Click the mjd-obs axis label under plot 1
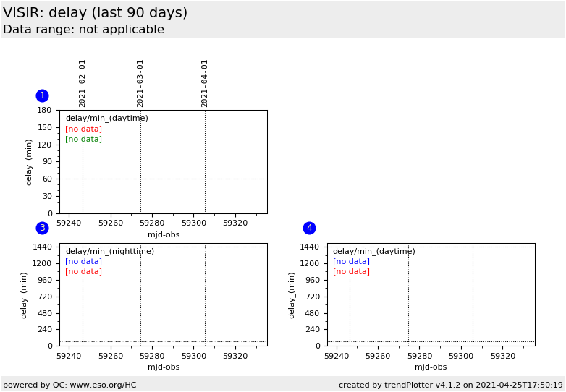Viewport: 566px width, 392px height. click(164, 234)
